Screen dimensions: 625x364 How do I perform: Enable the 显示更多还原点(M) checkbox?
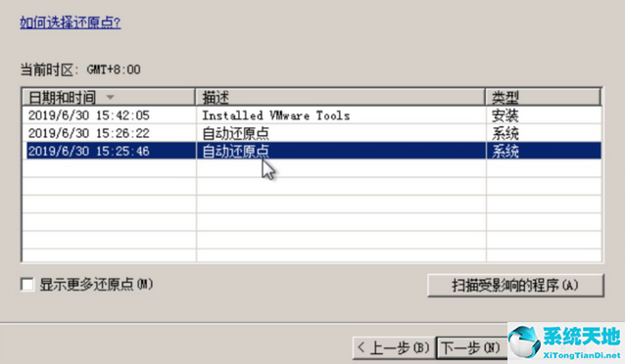coord(27,285)
